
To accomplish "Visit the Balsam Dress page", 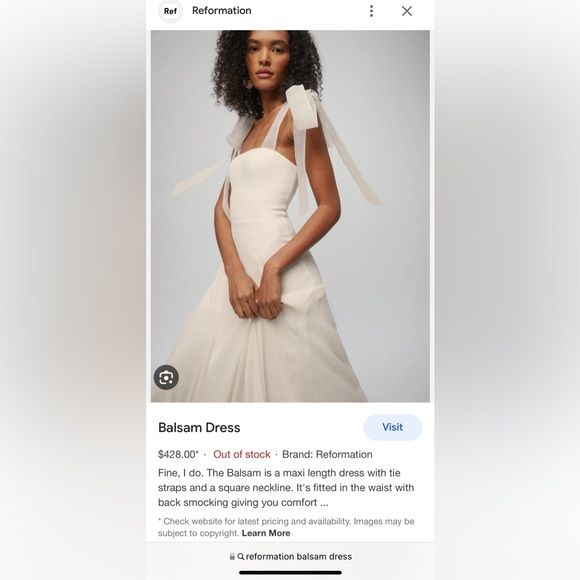I will (x=392, y=427).
